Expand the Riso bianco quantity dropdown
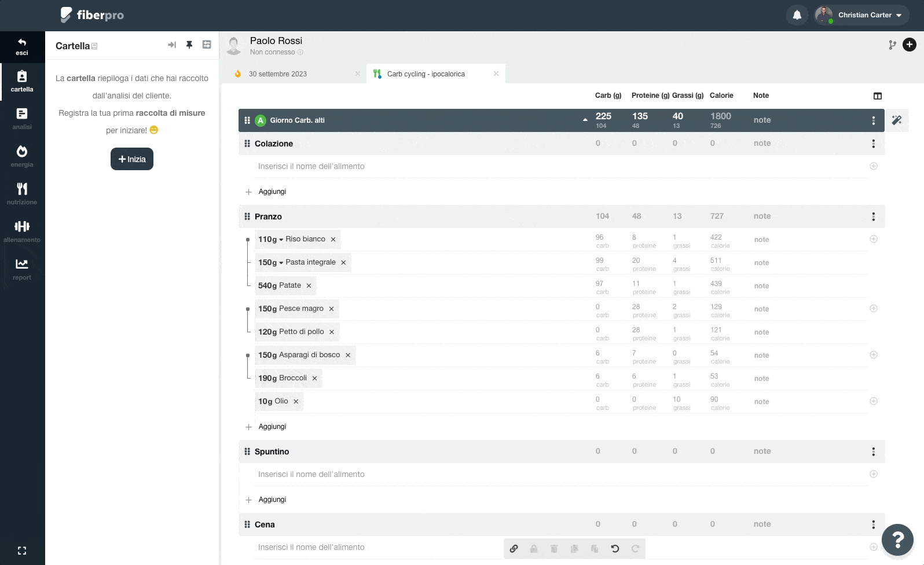 pos(281,240)
